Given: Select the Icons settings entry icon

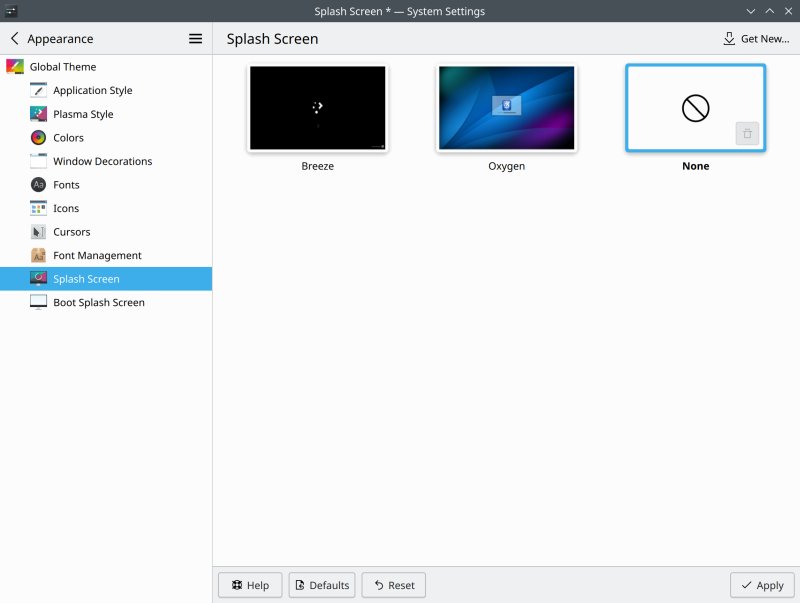Looking at the screenshot, I should pos(38,208).
